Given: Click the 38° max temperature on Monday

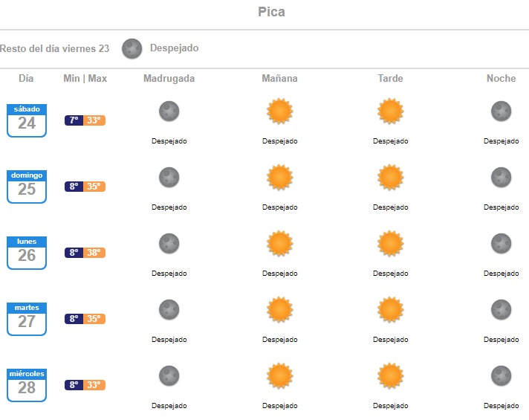Looking at the screenshot, I should (94, 253).
